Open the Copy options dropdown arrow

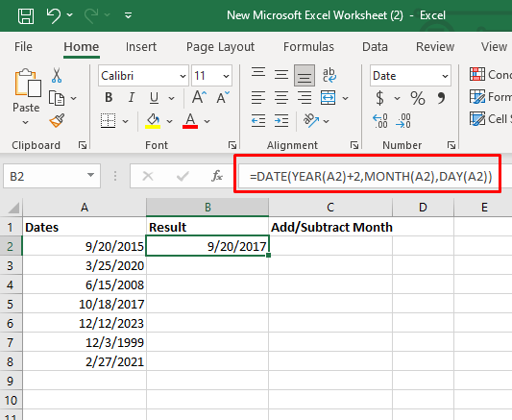pos(73,98)
